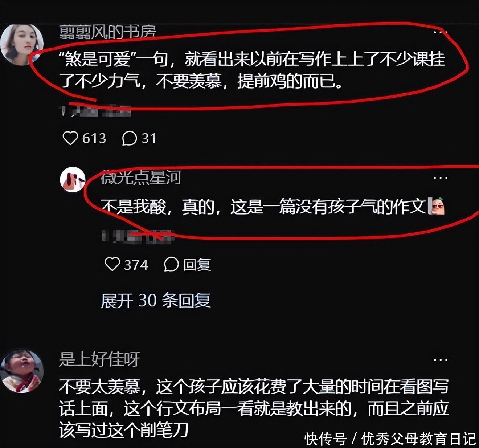Open 翦翦风的书房 profile avatar
Viewport: 479px width, 448px height.
[x=21, y=44]
